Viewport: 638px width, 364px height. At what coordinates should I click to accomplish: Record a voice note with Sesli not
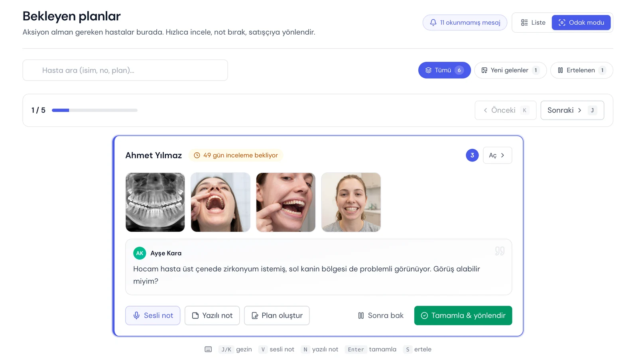coord(153,315)
